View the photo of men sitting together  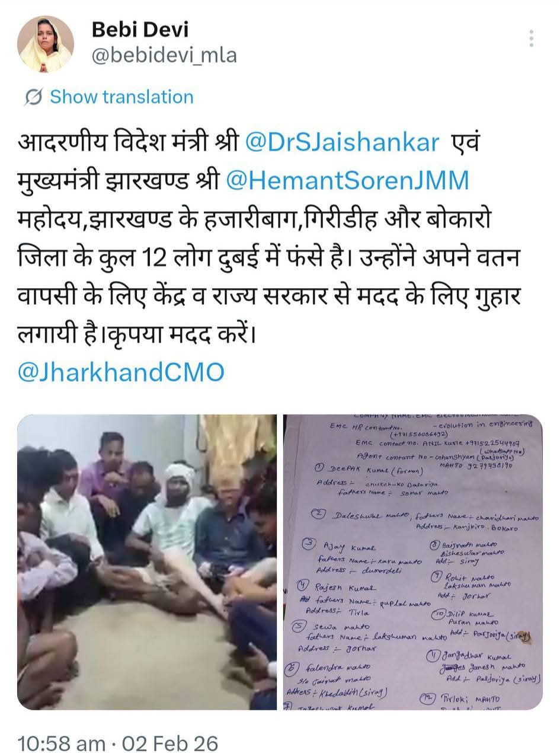146,562
